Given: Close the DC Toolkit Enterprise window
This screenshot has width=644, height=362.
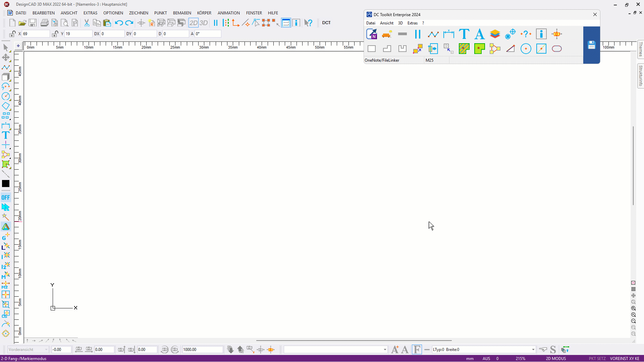Looking at the screenshot, I should tap(595, 14).
